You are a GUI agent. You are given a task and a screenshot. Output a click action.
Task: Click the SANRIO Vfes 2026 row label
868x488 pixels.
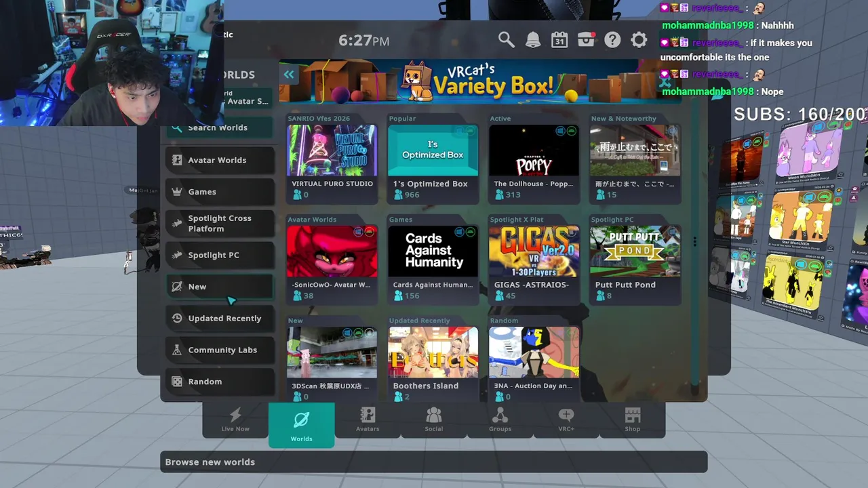pos(319,119)
